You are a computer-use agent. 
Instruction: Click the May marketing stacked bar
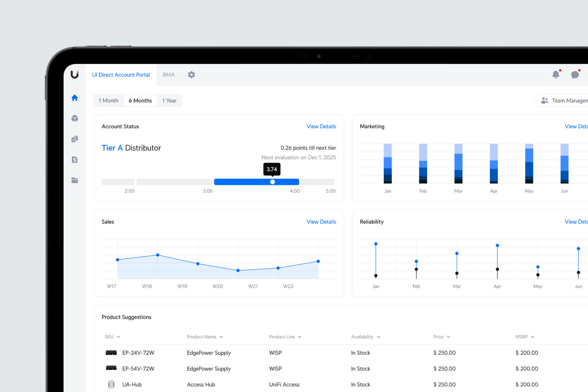(529, 163)
